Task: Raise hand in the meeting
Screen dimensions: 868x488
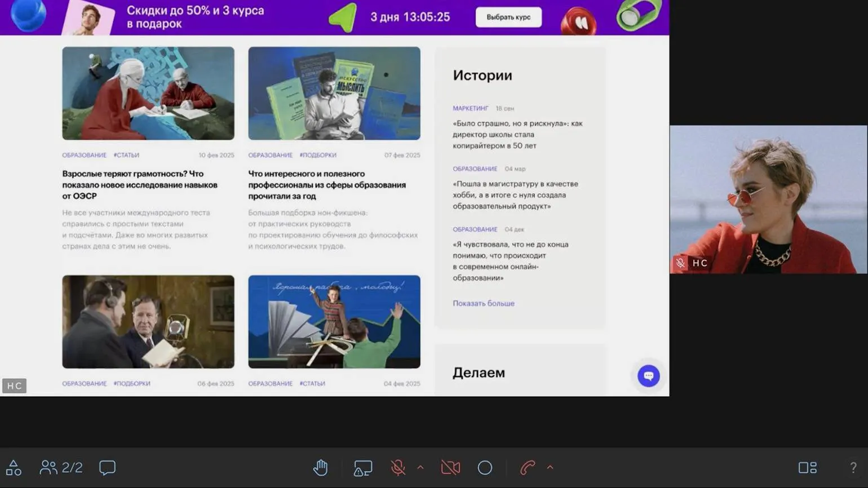Action: [321, 468]
